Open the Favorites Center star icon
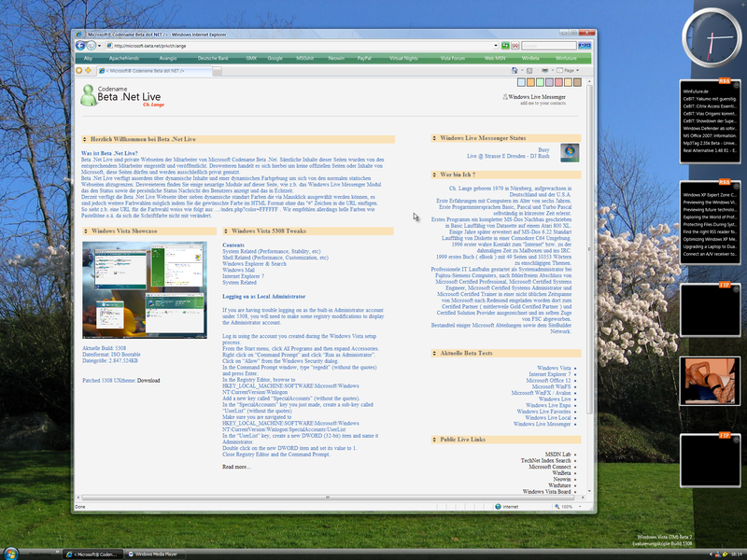The width and height of the screenshot is (747, 560). 79,70
